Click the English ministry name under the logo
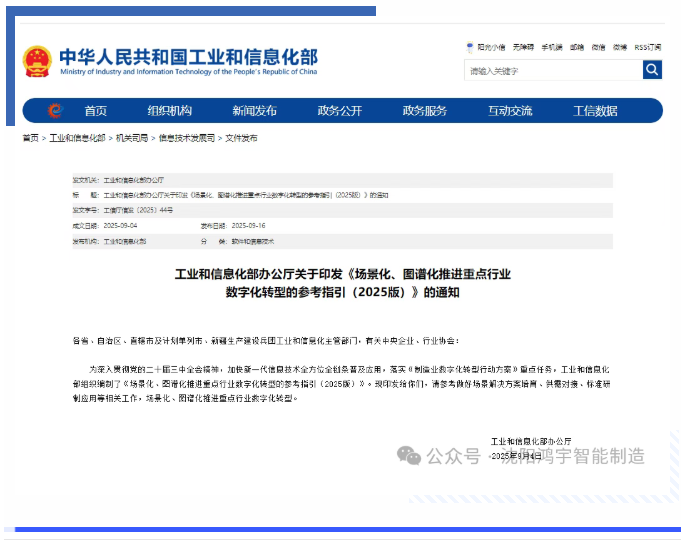The width and height of the screenshot is (696, 540). 189,72
